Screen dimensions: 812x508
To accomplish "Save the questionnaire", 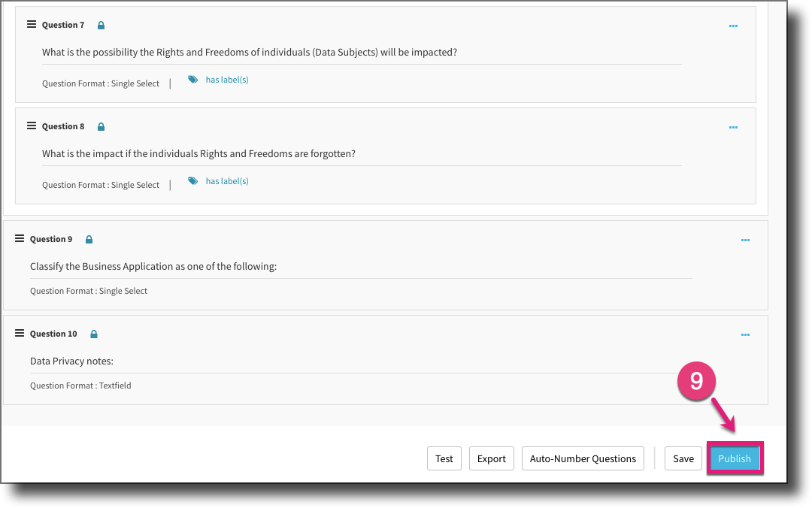I will tap(683, 458).
